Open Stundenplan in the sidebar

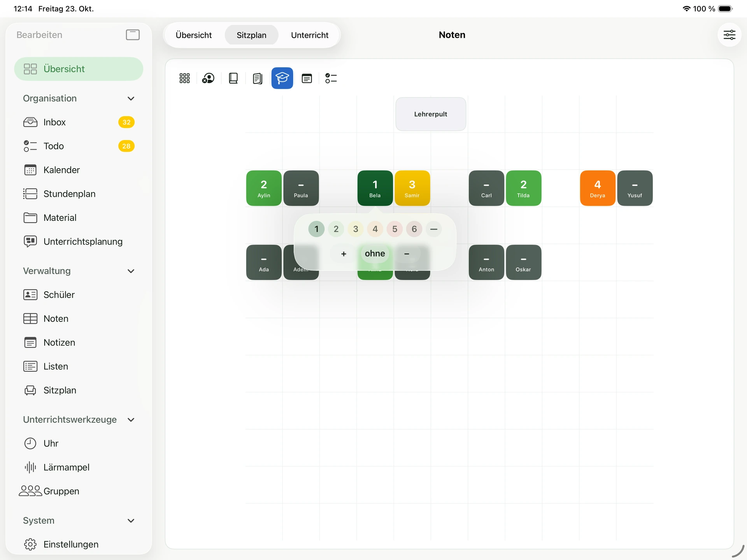click(79, 194)
